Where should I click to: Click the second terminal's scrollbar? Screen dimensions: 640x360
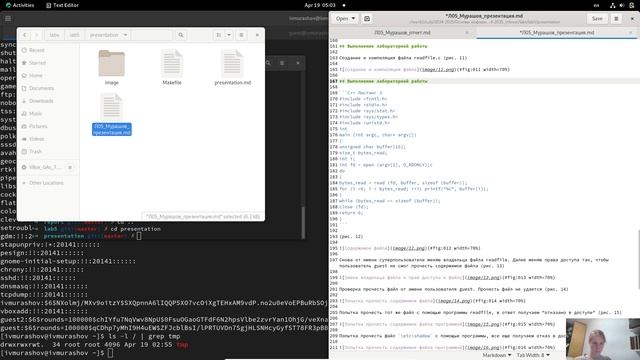coord(303,222)
